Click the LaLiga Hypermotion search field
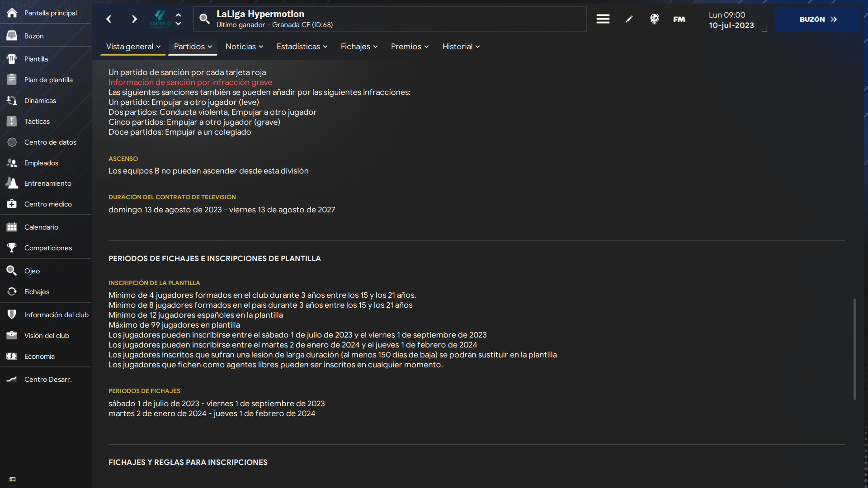Screen dimensions: 868x488 pos(390,19)
